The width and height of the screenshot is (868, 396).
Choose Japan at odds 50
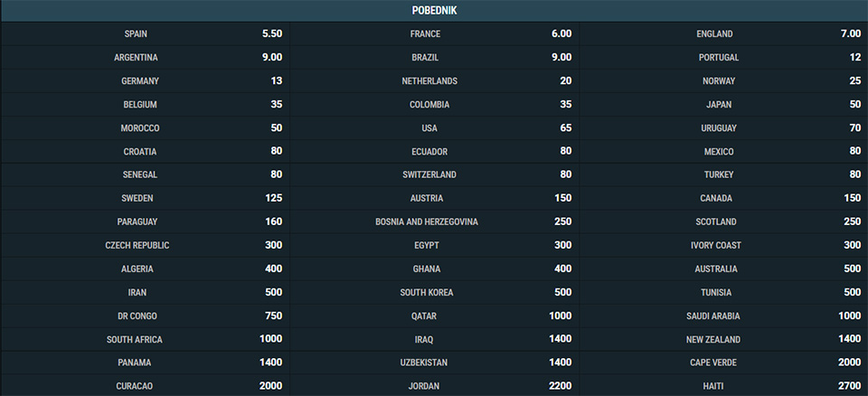(x=724, y=104)
